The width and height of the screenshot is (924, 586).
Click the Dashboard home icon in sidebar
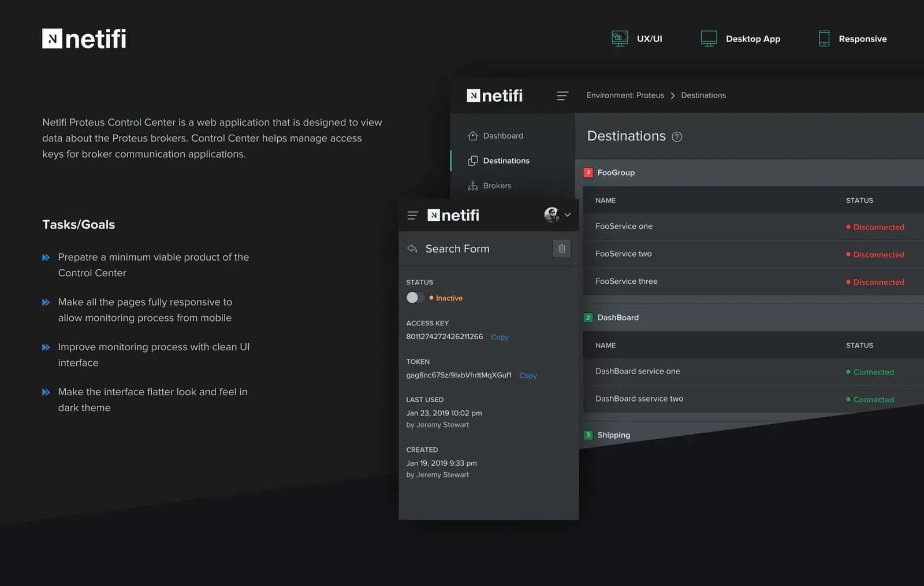[473, 136]
